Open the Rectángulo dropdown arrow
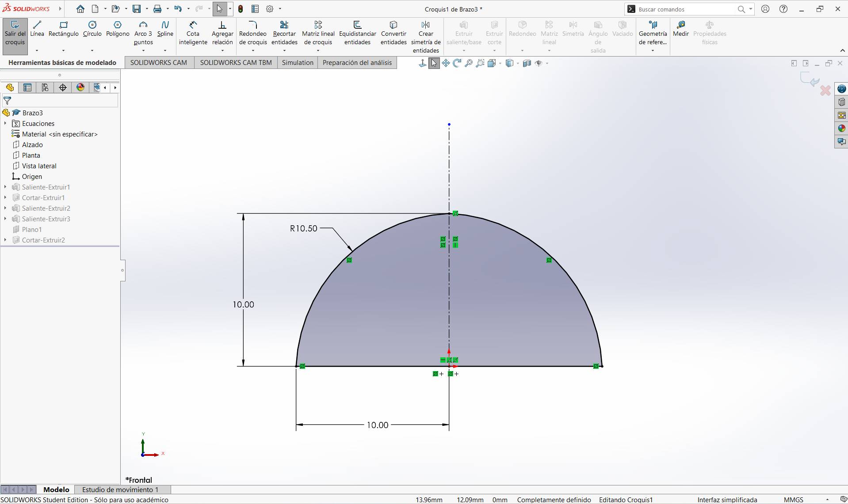 [x=64, y=50]
